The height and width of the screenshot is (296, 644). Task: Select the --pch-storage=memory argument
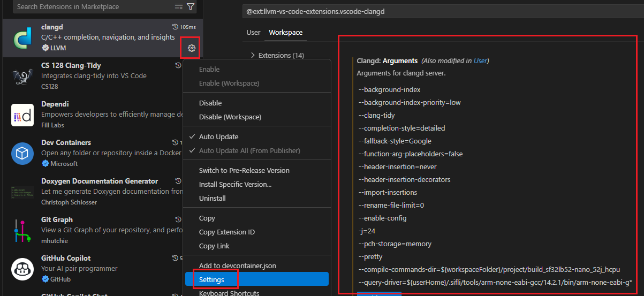click(395, 244)
